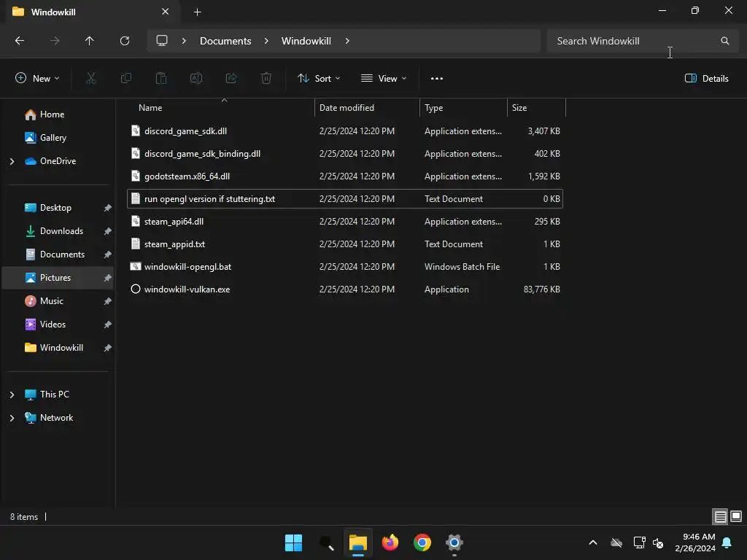
Task: Click the Copy toolbar icon
Action: point(126,79)
